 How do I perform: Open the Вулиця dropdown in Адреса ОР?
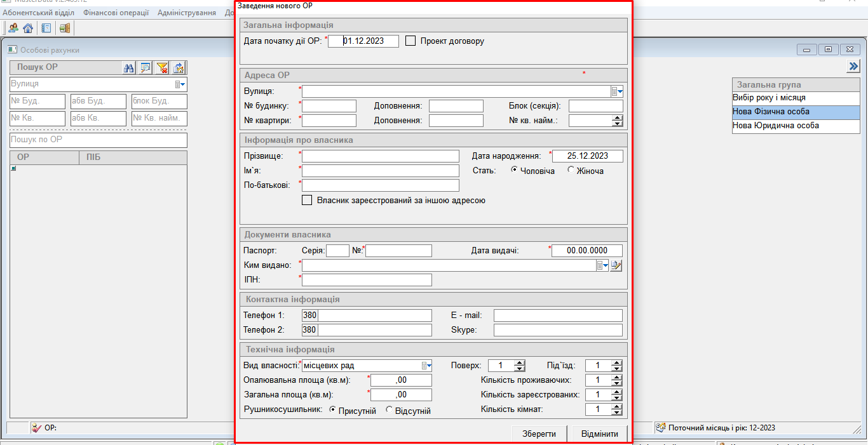click(x=617, y=91)
